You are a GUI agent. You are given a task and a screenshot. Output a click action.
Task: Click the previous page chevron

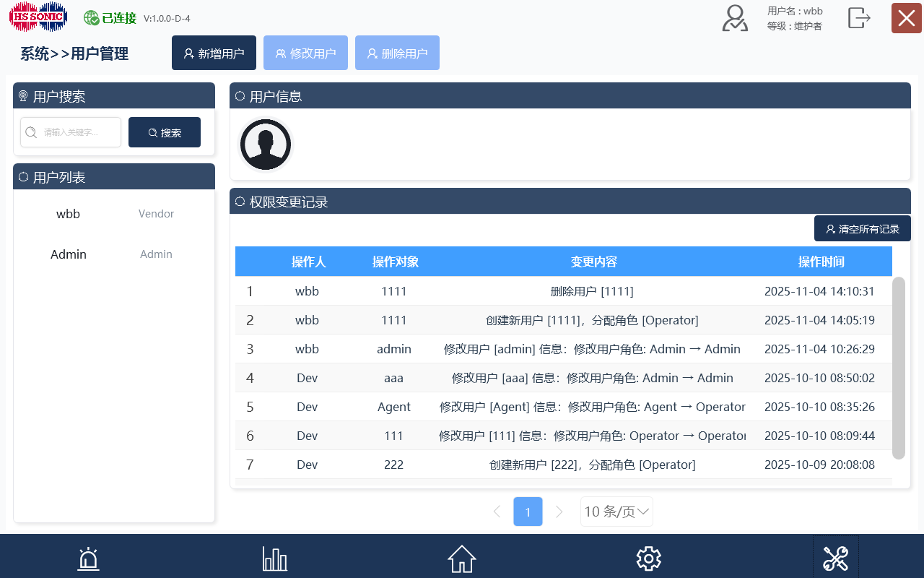[497, 511]
